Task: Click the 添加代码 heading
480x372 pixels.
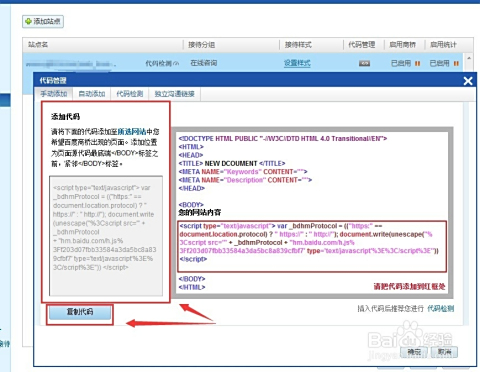Action: [65, 117]
